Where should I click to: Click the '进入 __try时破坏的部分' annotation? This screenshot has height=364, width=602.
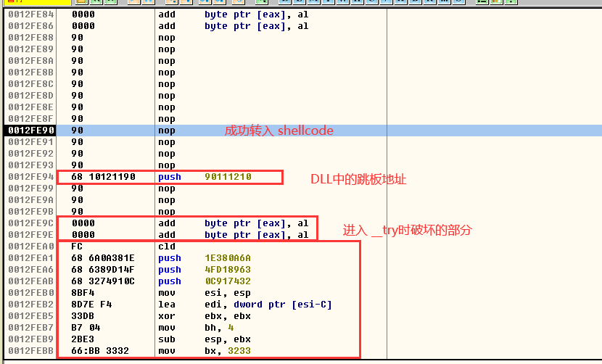pyautogui.click(x=407, y=230)
